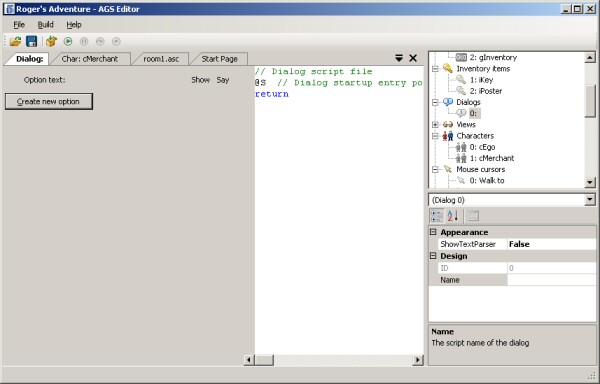Viewport: 600px width, 384px height.
Task: Collapse the Design property category
Action: pyautogui.click(x=433, y=256)
